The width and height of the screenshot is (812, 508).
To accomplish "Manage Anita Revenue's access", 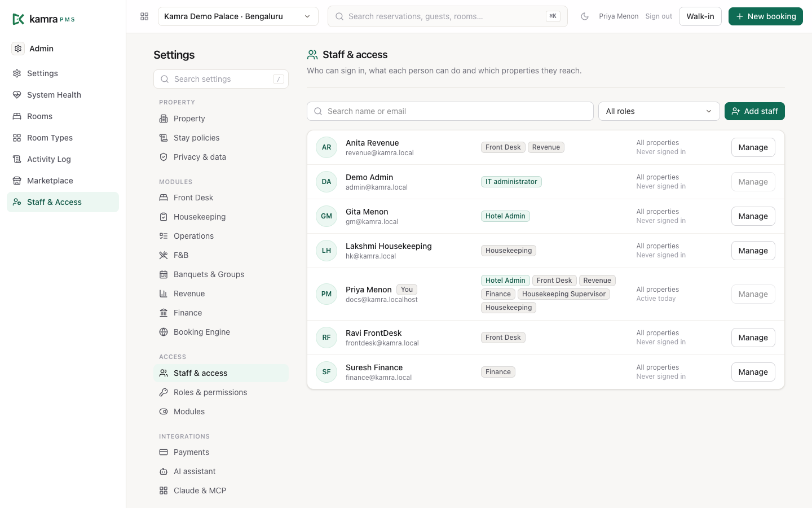I will [753, 147].
